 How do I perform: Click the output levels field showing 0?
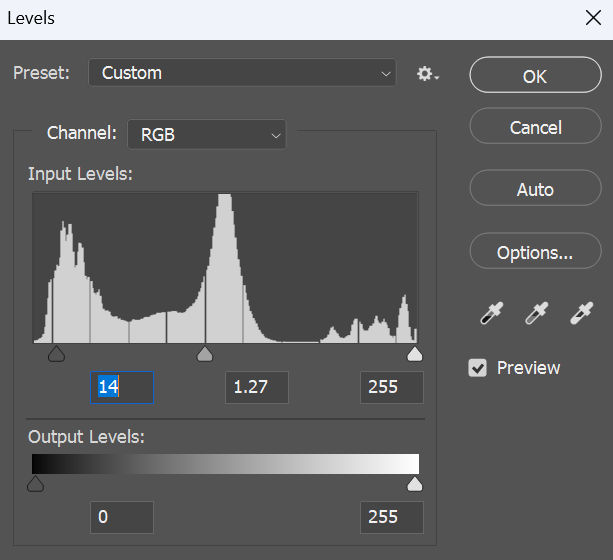tap(122, 517)
